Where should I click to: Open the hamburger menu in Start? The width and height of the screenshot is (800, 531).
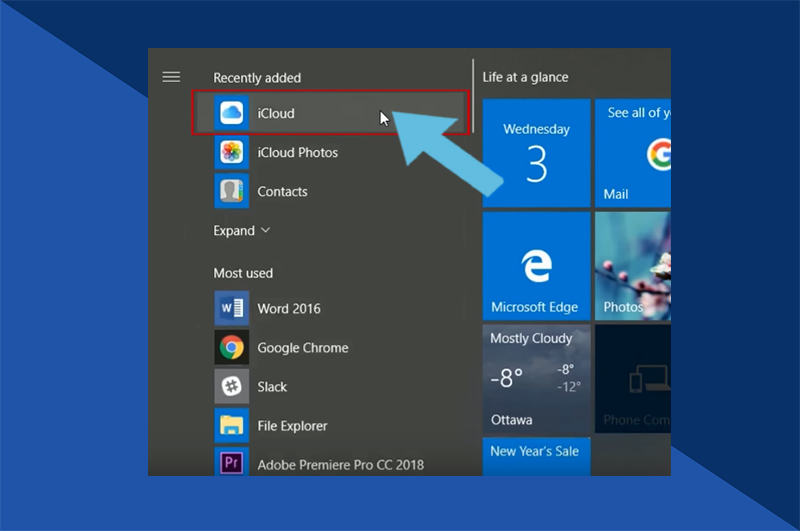click(x=171, y=77)
